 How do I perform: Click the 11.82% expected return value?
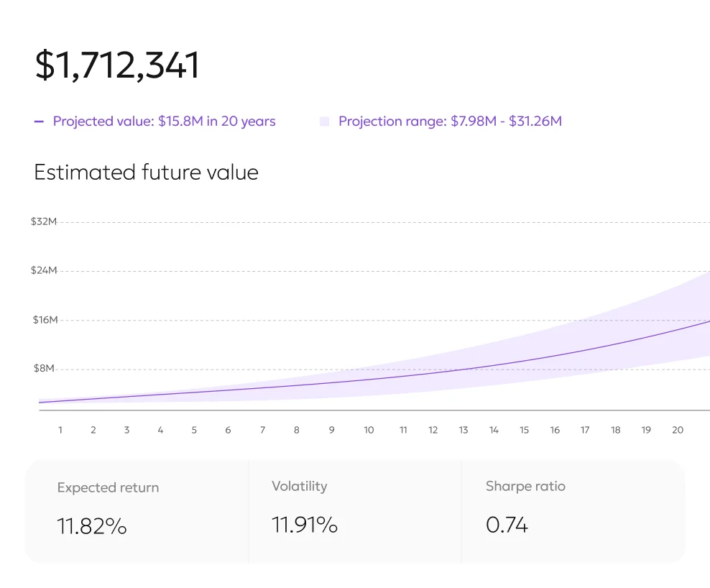(x=92, y=527)
